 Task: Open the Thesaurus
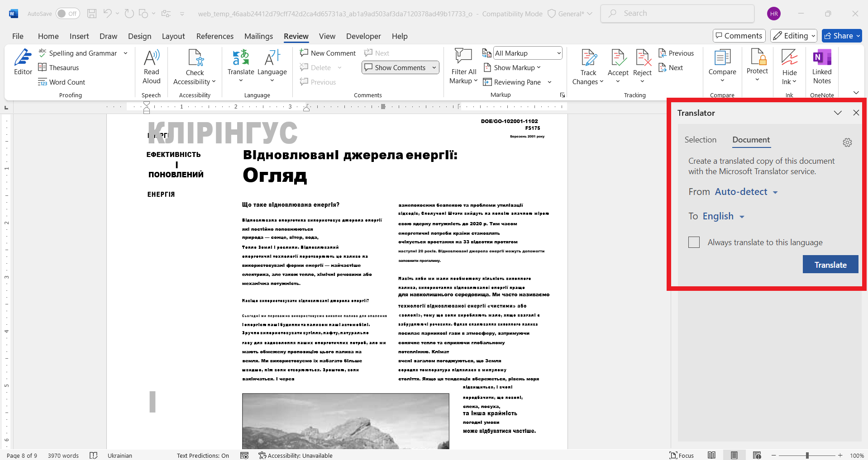(58, 67)
